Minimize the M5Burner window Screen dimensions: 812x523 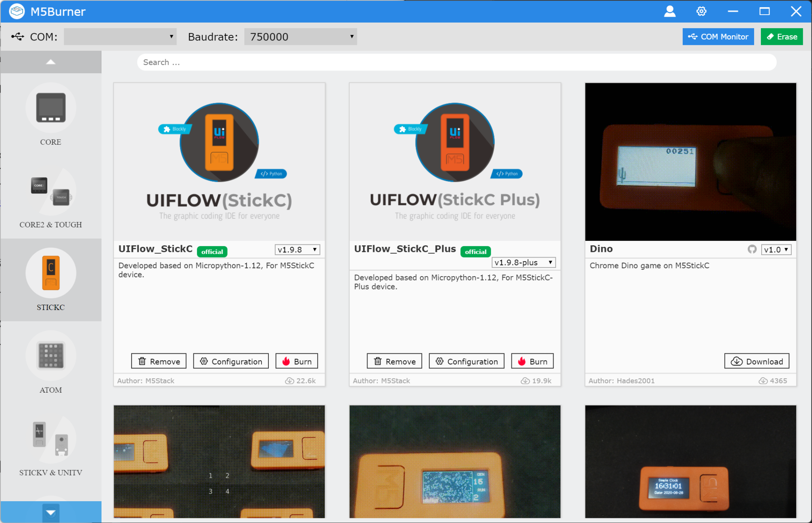coord(733,11)
